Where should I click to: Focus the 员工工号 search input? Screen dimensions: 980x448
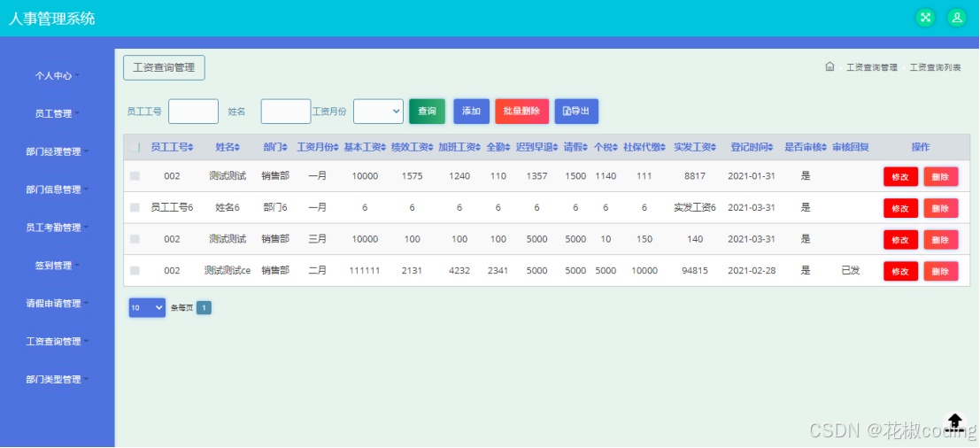coord(193,112)
